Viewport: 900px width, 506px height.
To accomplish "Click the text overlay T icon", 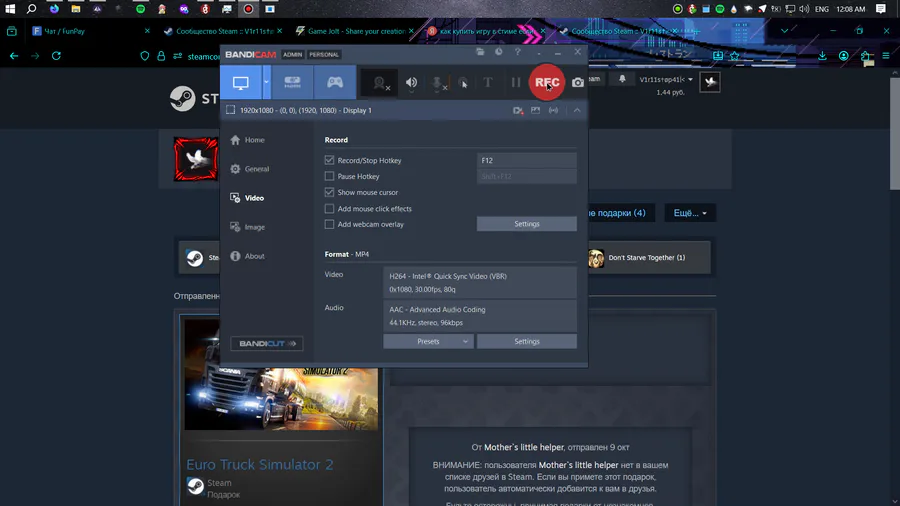I will click(x=488, y=83).
